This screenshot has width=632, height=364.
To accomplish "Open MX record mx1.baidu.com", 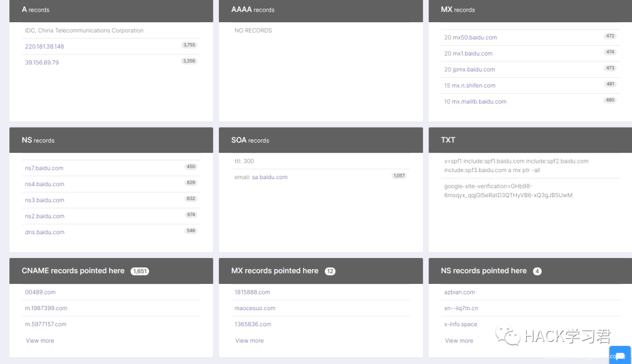I will tap(472, 54).
